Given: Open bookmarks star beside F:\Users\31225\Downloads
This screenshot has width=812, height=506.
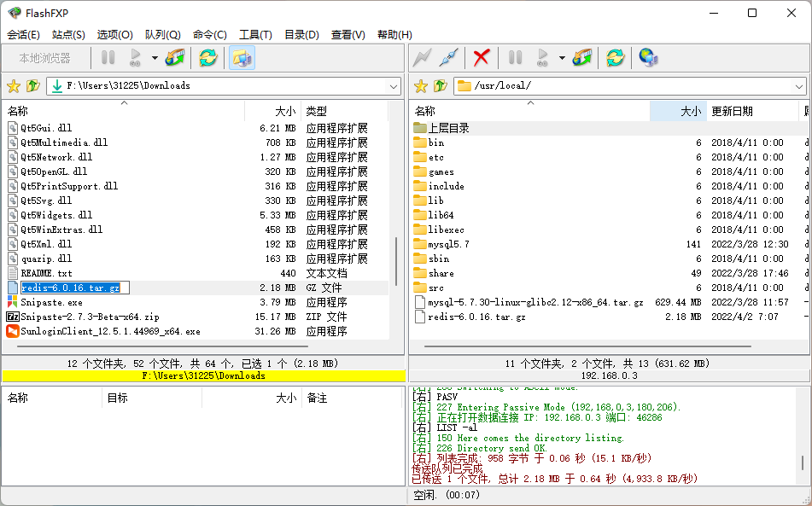Looking at the screenshot, I should coord(14,86).
